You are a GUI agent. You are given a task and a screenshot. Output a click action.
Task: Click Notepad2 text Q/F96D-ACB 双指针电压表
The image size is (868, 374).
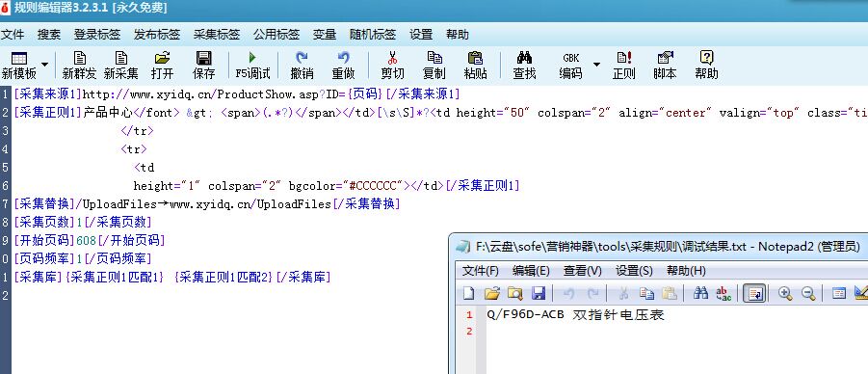click(576, 315)
